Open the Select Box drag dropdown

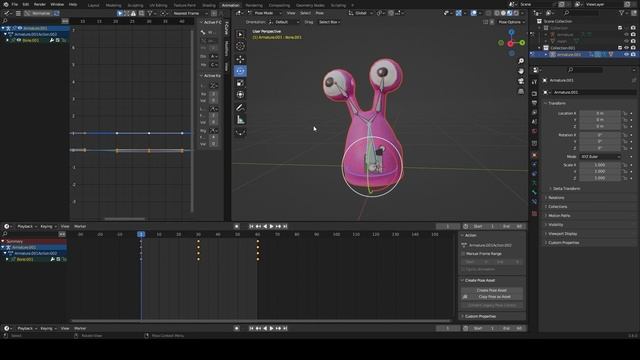pyautogui.click(x=329, y=22)
